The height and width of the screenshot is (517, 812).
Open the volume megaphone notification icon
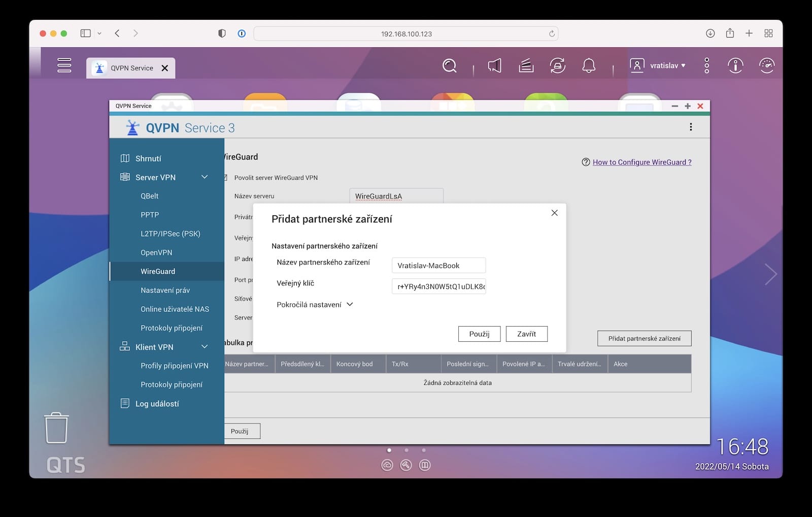pos(494,66)
